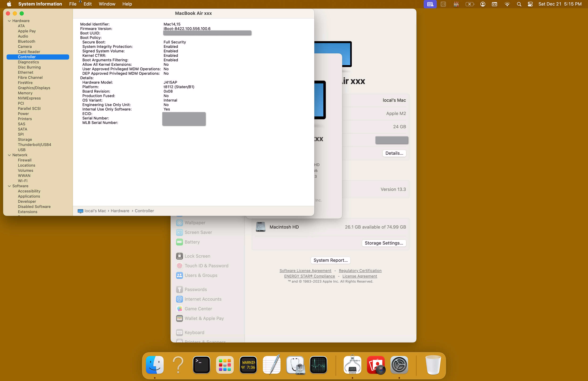The image size is (588, 381).
Task: Open the Apple menu
Action: click(9, 4)
